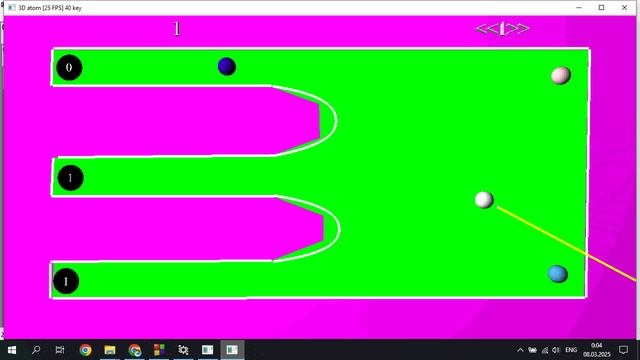Minimize the 3D atom window

tap(579, 8)
